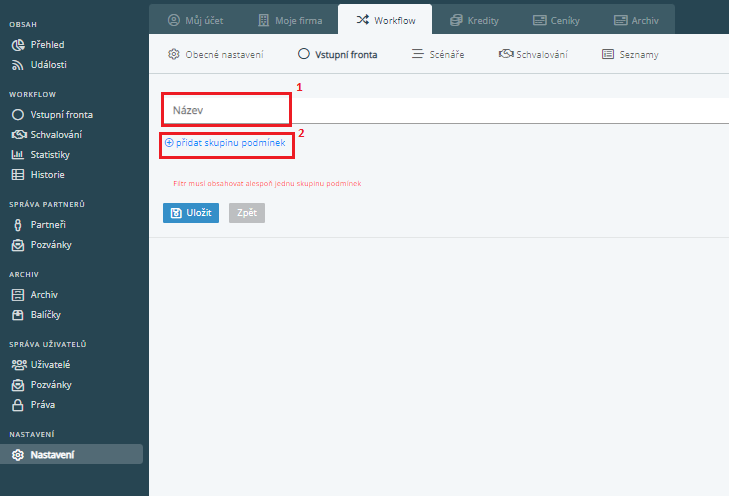Viewport: 729px width, 496px height.
Task: Open the Scénáře sub-tab
Action: (438, 54)
